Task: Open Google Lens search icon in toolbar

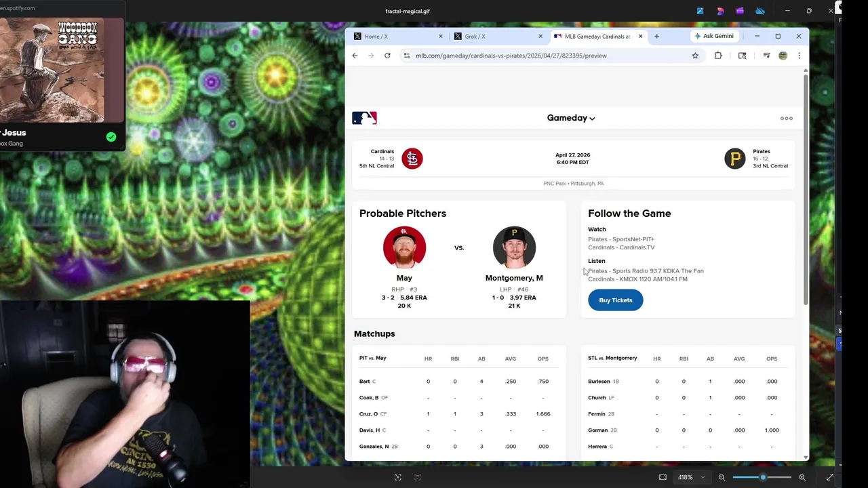Action: (743, 56)
